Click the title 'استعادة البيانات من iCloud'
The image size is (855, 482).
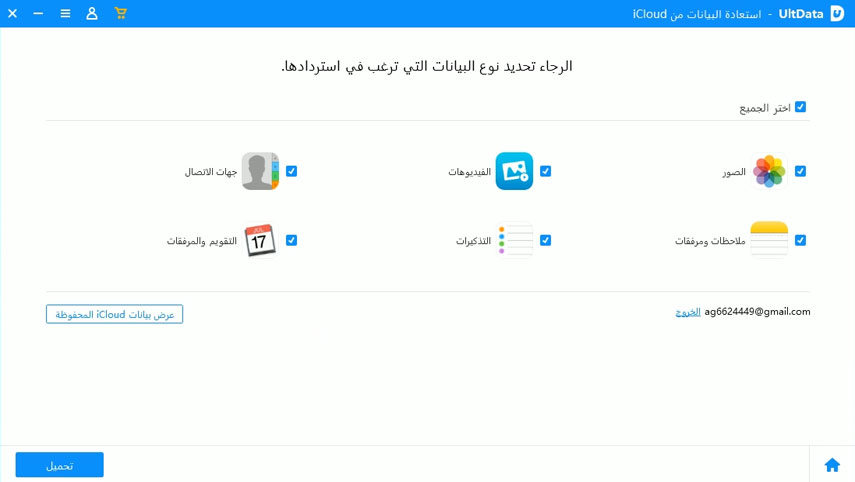coord(697,14)
